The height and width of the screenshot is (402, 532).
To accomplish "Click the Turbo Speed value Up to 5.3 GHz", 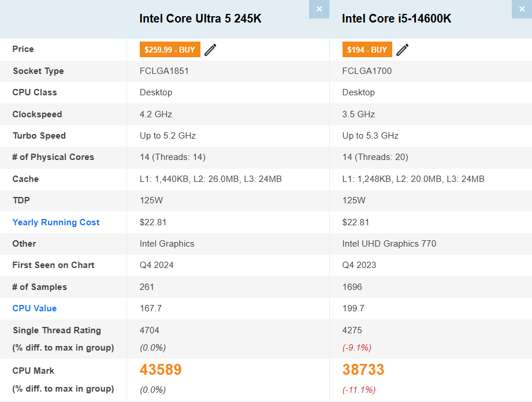I will (x=369, y=136).
